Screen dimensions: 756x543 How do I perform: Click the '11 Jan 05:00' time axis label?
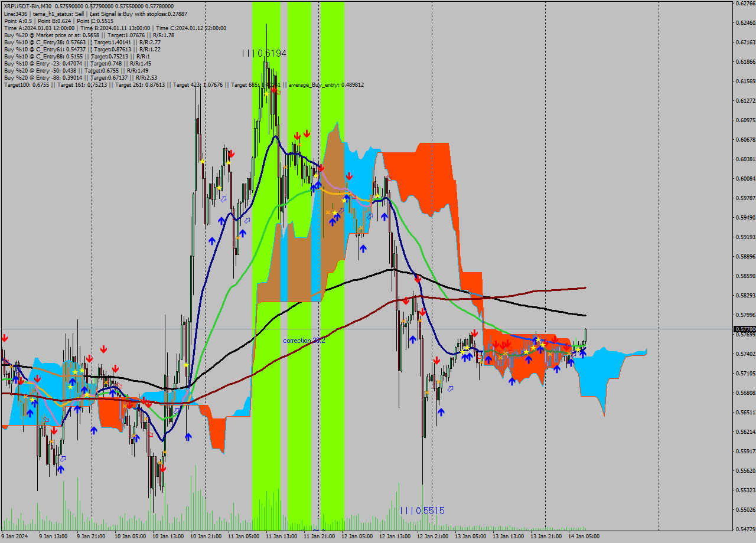tap(243, 537)
